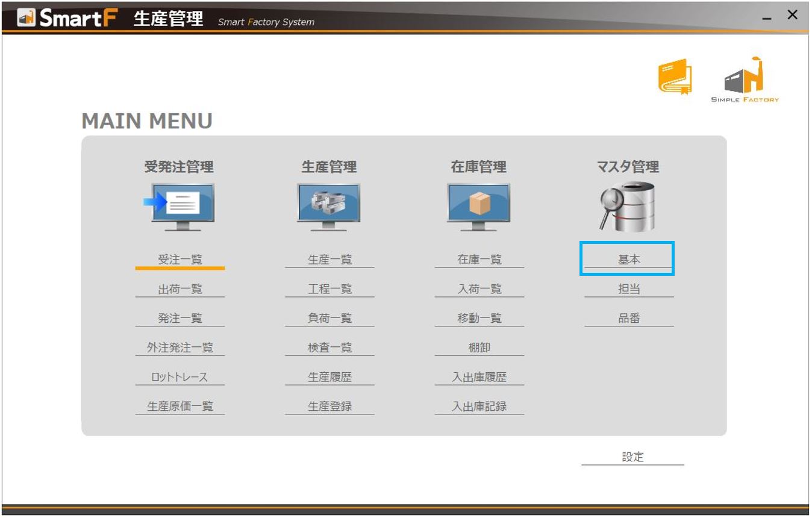Go to ロットトレース
This screenshot has height=518, width=812.
point(180,377)
